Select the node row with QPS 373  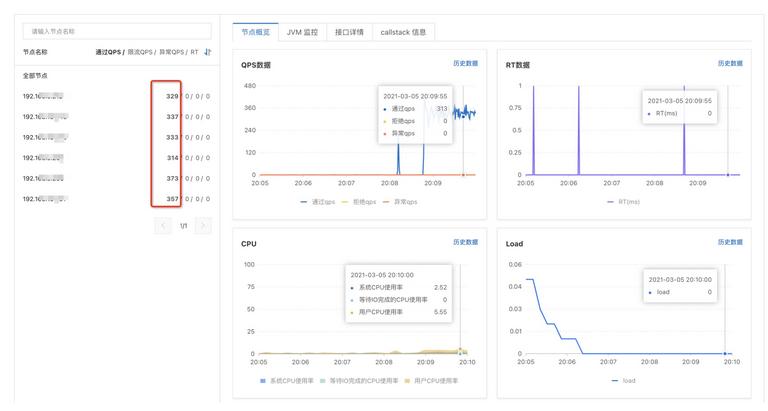point(117,179)
